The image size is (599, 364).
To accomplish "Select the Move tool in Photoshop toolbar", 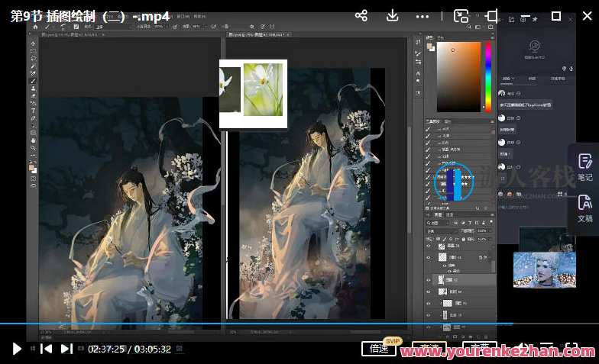I will [x=34, y=43].
